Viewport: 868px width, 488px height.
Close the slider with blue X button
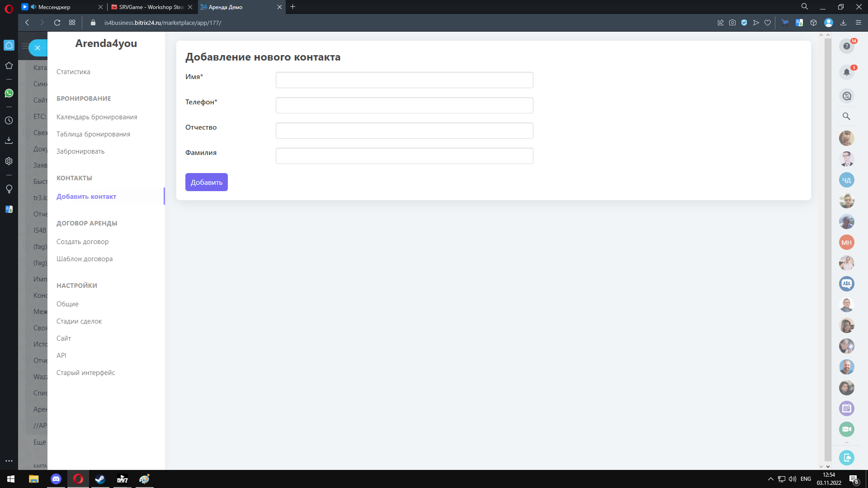click(x=38, y=48)
